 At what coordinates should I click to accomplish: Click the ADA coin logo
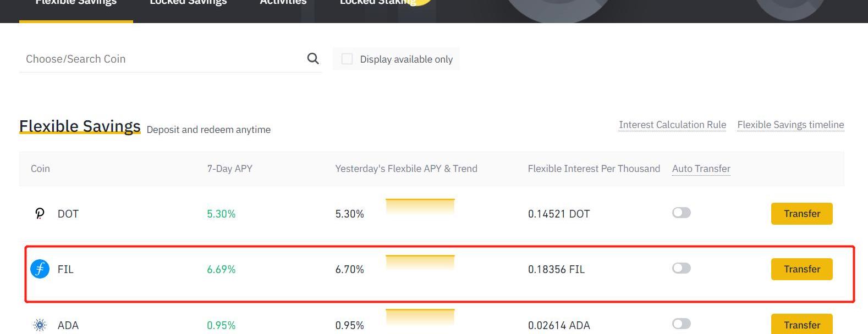[x=40, y=325]
